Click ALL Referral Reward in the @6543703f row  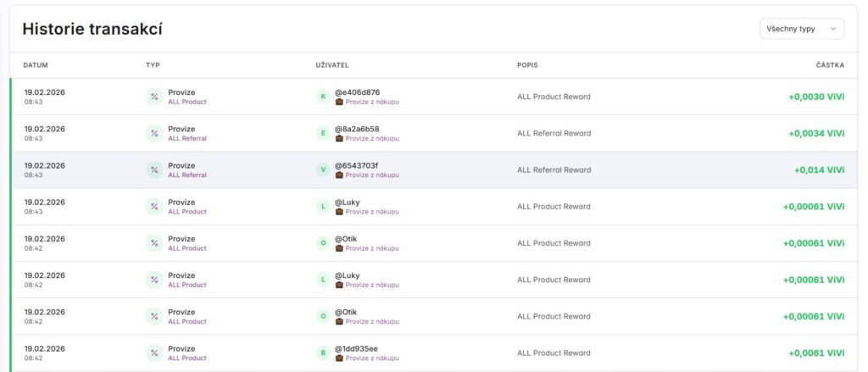pos(554,170)
